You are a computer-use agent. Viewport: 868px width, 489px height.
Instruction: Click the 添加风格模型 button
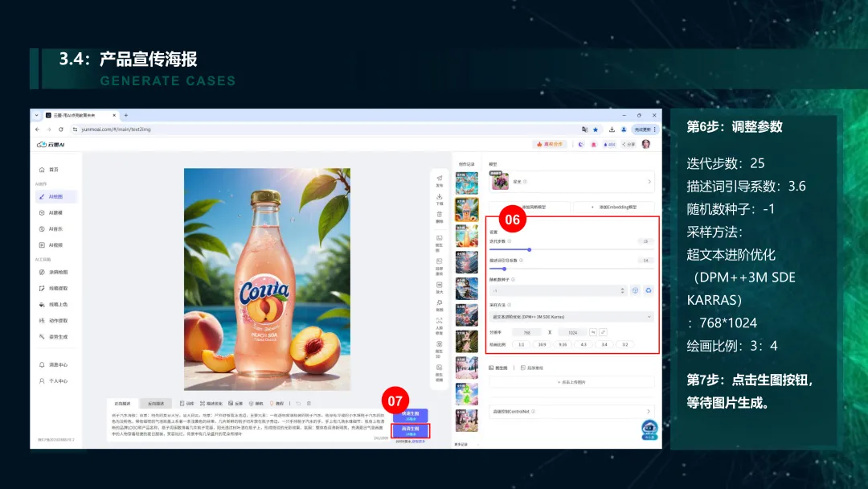tap(530, 208)
